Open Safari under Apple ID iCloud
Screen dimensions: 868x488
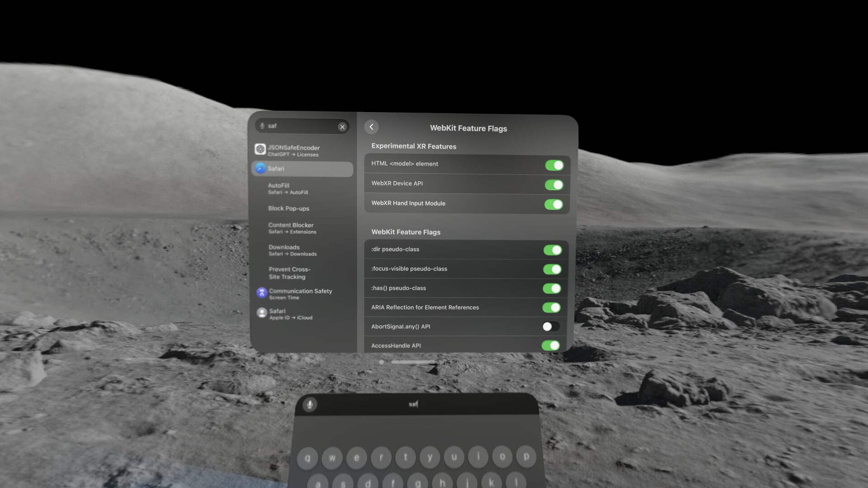click(302, 314)
